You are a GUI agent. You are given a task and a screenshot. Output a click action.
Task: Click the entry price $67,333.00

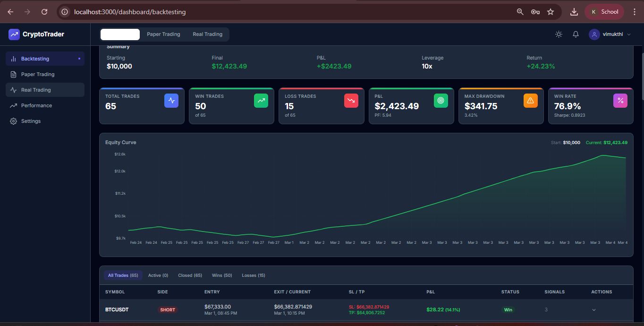(218, 307)
